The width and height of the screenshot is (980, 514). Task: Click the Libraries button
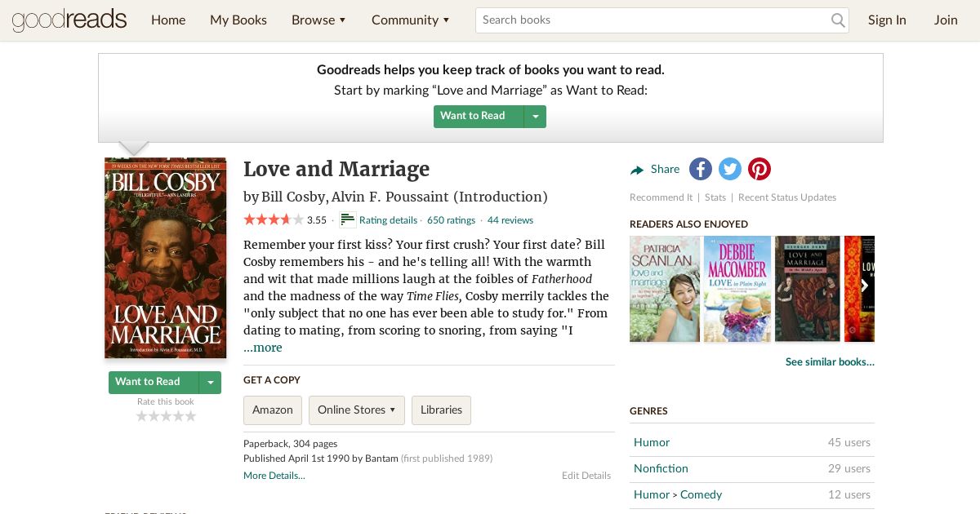[441, 410]
